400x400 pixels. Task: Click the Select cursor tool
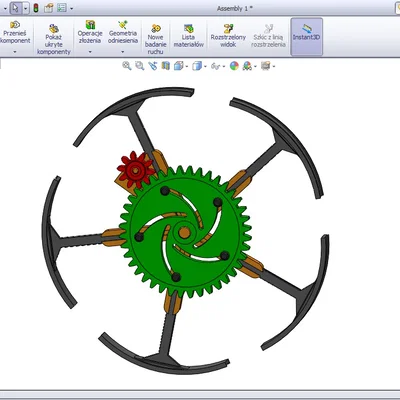tap(15, 8)
